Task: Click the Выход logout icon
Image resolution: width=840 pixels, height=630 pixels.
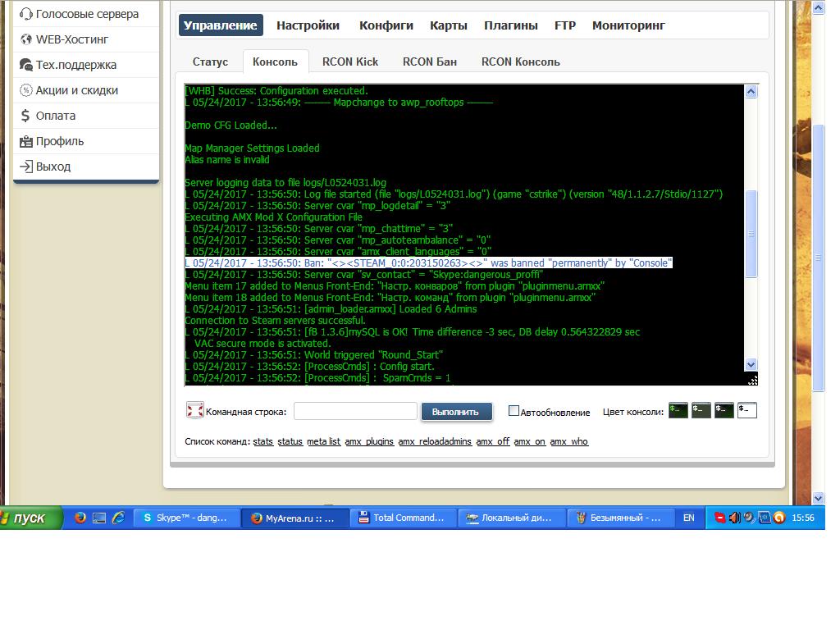Action: tap(25, 167)
